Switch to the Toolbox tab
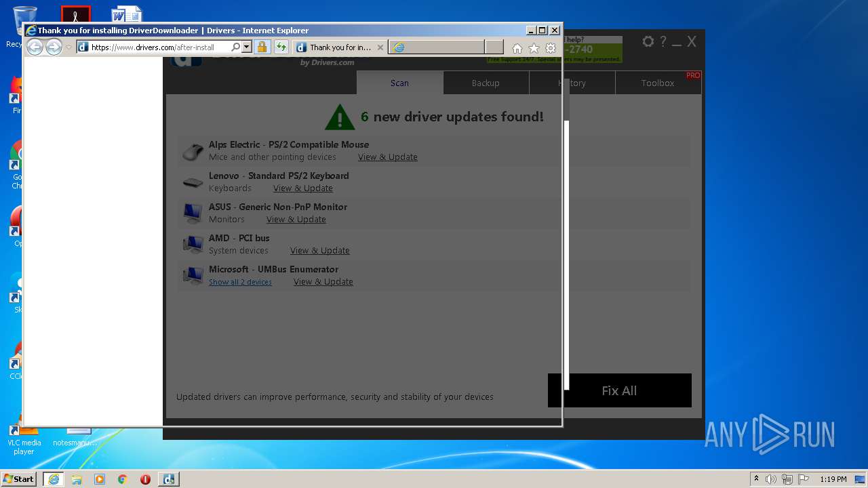Screen dimensions: 868x488 658,83
